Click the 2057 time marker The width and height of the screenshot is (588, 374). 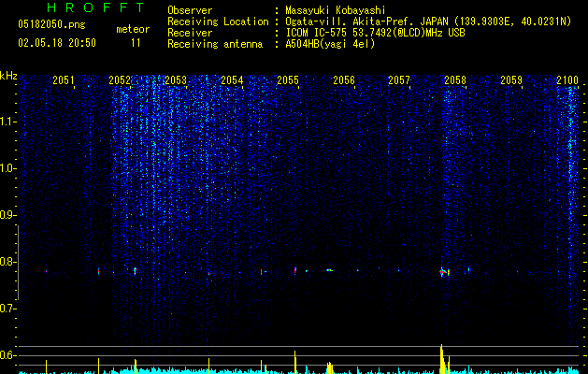399,79
